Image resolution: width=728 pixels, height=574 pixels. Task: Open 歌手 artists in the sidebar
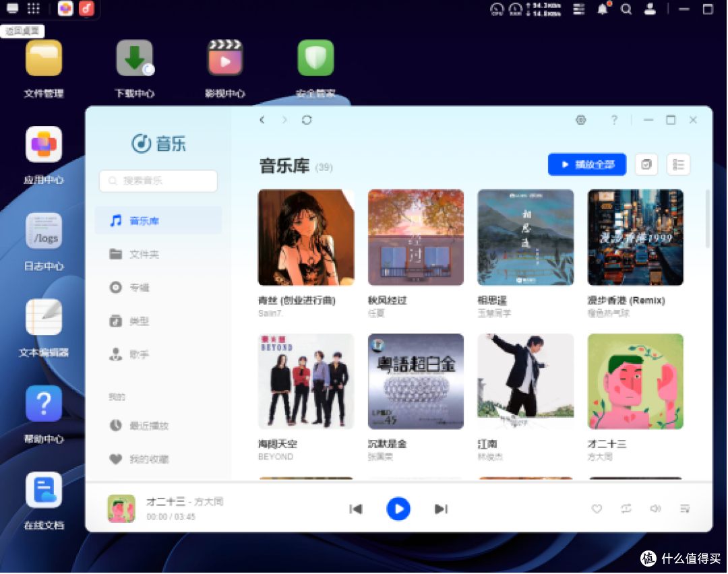coord(158,354)
